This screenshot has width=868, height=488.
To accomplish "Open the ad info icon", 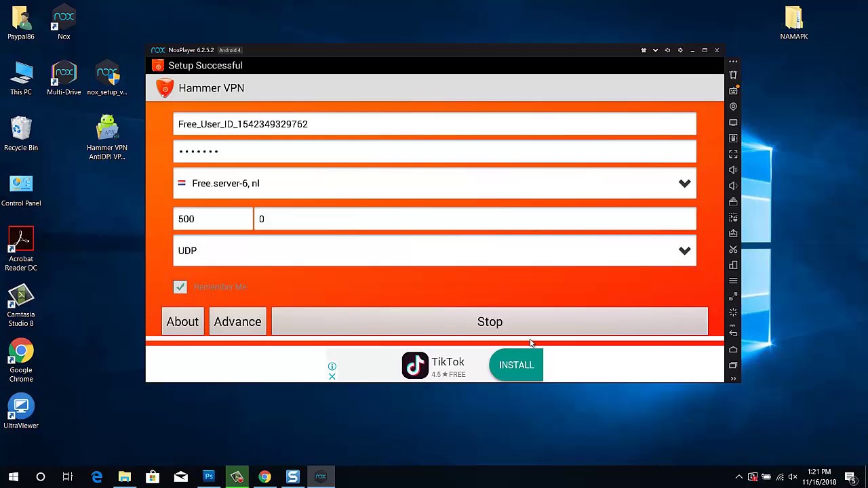I will (x=332, y=367).
